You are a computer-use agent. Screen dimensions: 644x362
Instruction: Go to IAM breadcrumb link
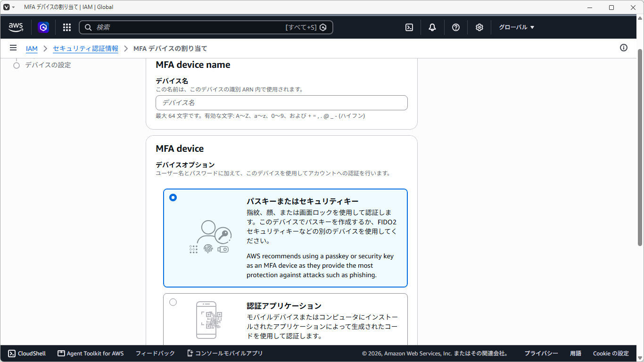tap(32, 49)
